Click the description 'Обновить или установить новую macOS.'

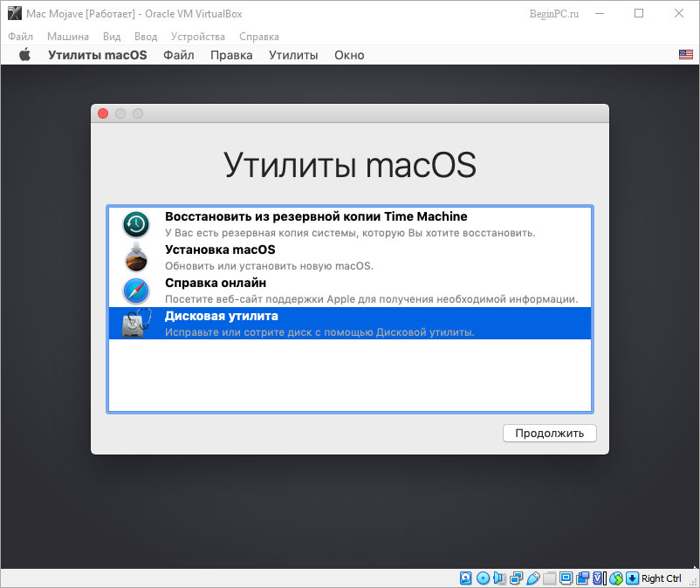click(269, 266)
